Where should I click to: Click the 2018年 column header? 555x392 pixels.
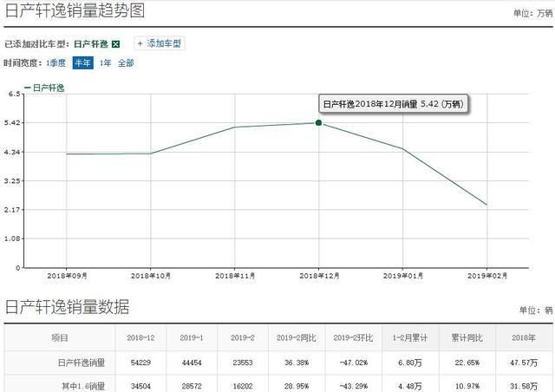click(x=524, y=337)
